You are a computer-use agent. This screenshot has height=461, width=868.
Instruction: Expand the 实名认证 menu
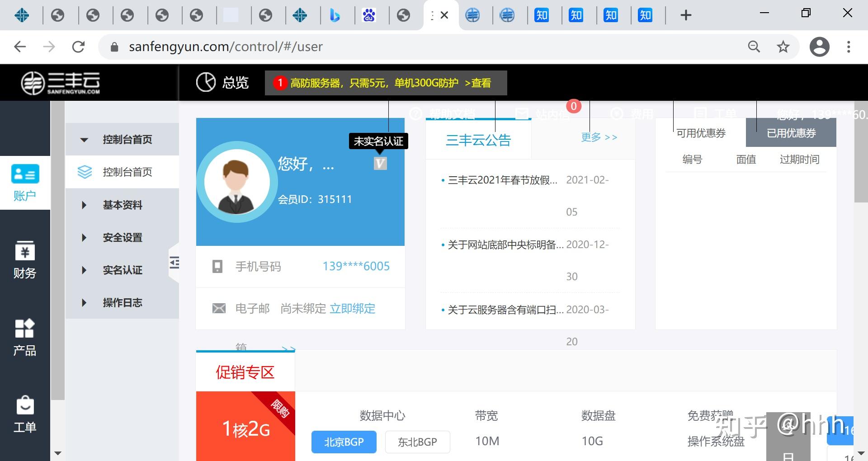coord(122,270)
